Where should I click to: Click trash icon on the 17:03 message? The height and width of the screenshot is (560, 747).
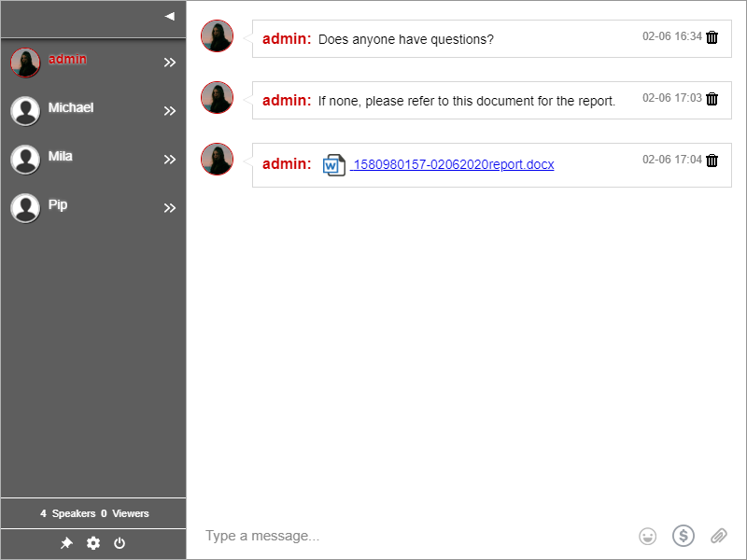(x=712, y=99)
